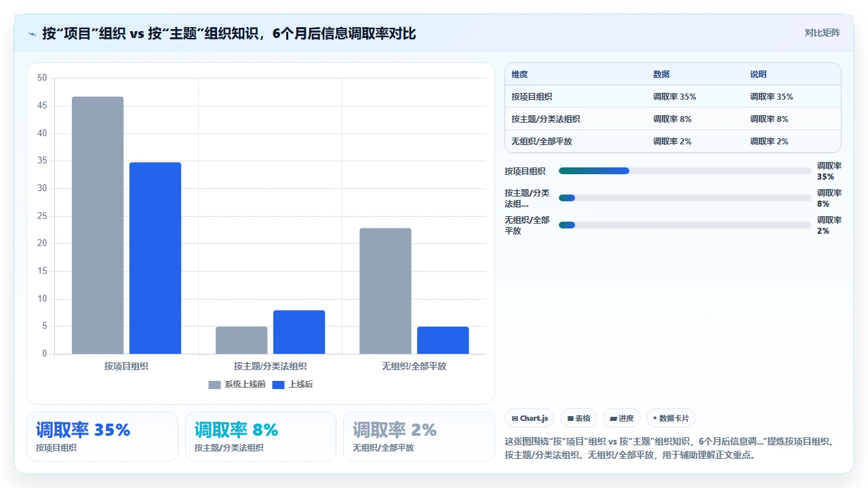Click the blue bar for 无组织/全部平放
Screen dimensions: 868x488
(x=443, y=340)
